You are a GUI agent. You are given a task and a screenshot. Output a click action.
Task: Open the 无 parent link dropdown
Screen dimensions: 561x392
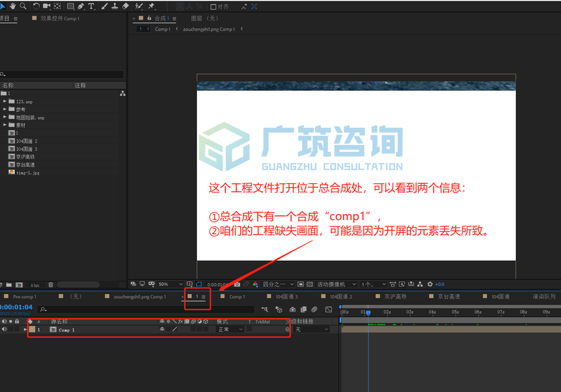(311, 329)
